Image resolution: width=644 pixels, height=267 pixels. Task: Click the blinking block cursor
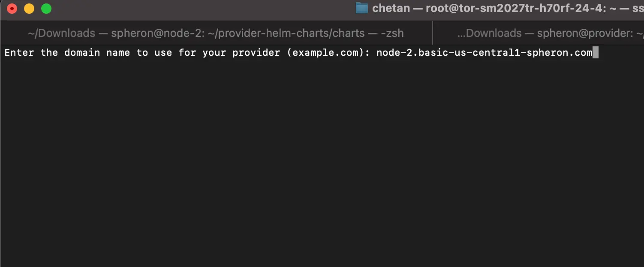596,52
